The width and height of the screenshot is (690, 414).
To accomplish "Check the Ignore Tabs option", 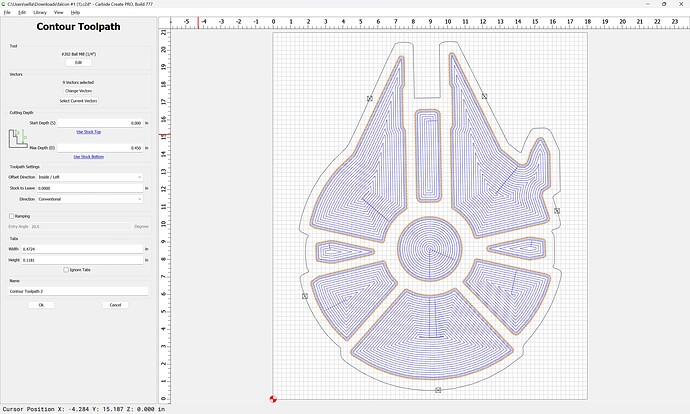I will click(x=63, y=270).
